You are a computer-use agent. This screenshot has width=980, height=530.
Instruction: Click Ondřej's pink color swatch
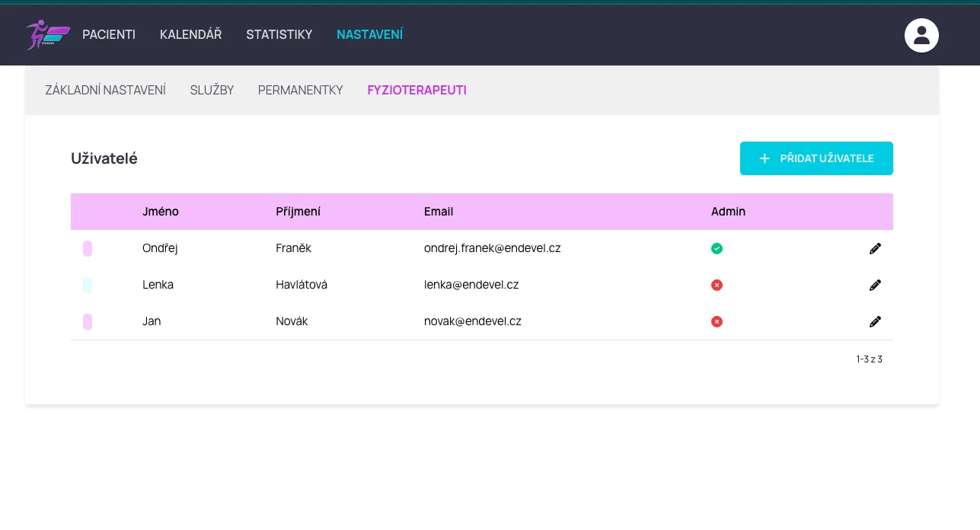[x=88, y=248]
